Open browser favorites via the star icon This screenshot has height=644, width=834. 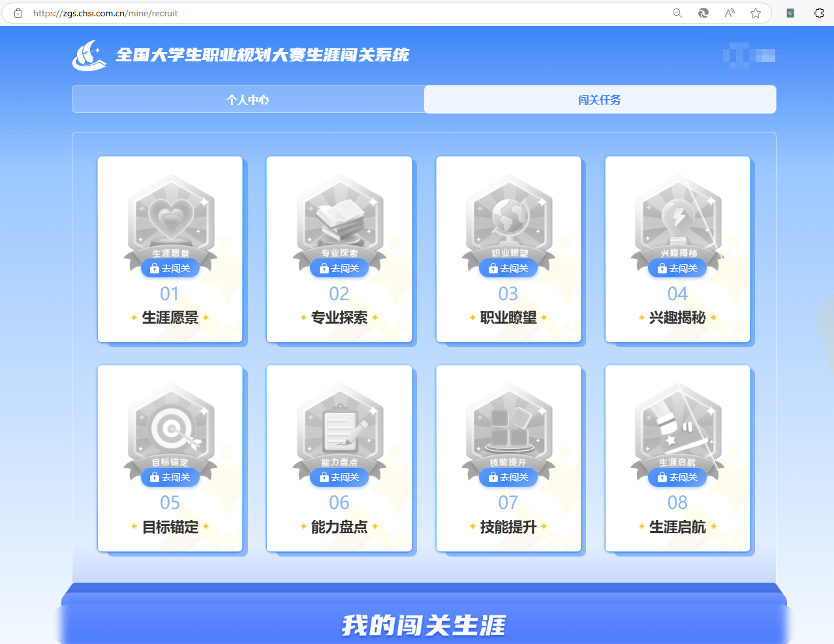coord(755,12)
